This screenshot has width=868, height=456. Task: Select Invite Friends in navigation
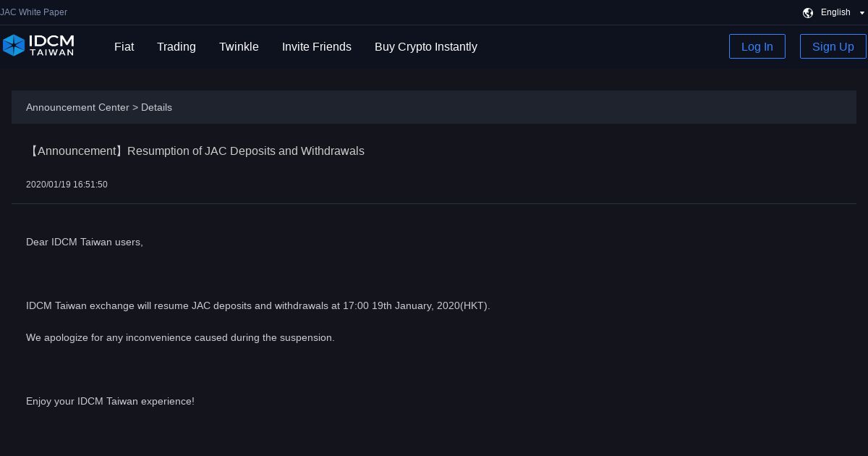click(317, 46)
